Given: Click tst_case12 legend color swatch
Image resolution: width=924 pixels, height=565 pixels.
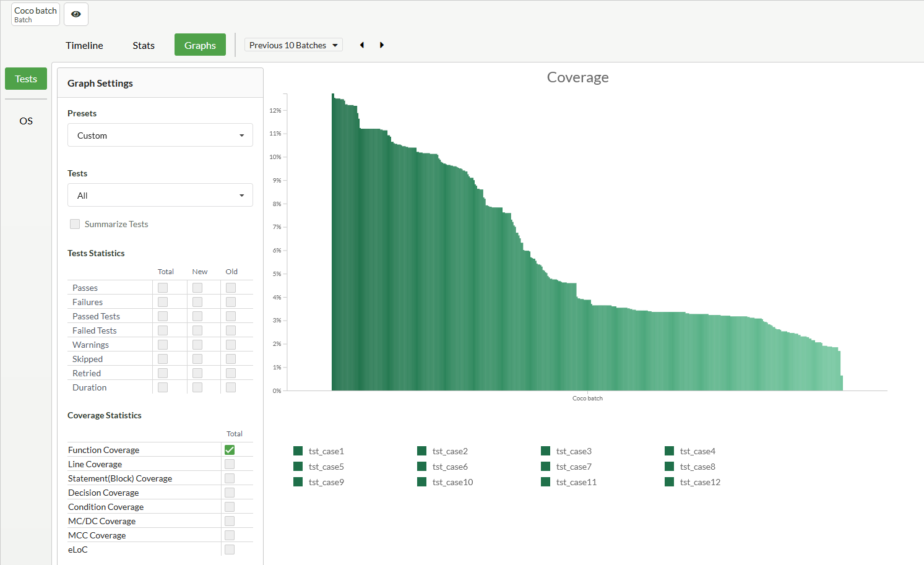Looking at the screenshot, I should [670, 482].
